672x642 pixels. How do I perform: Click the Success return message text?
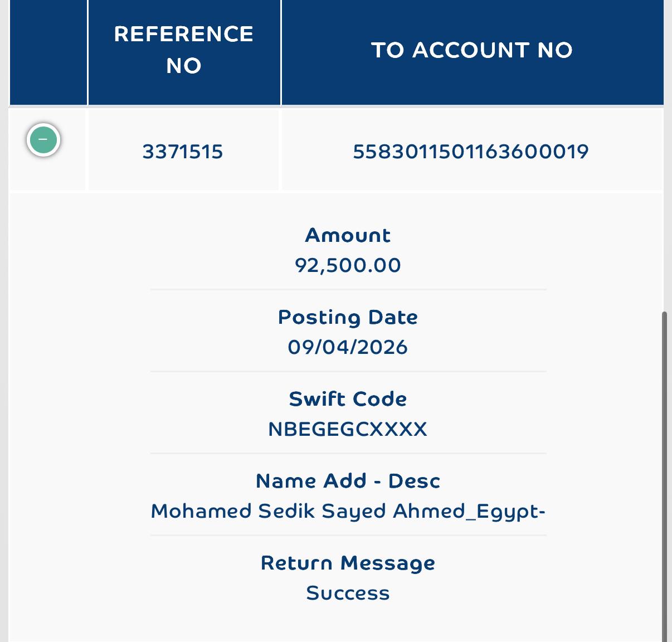[348, 593]
